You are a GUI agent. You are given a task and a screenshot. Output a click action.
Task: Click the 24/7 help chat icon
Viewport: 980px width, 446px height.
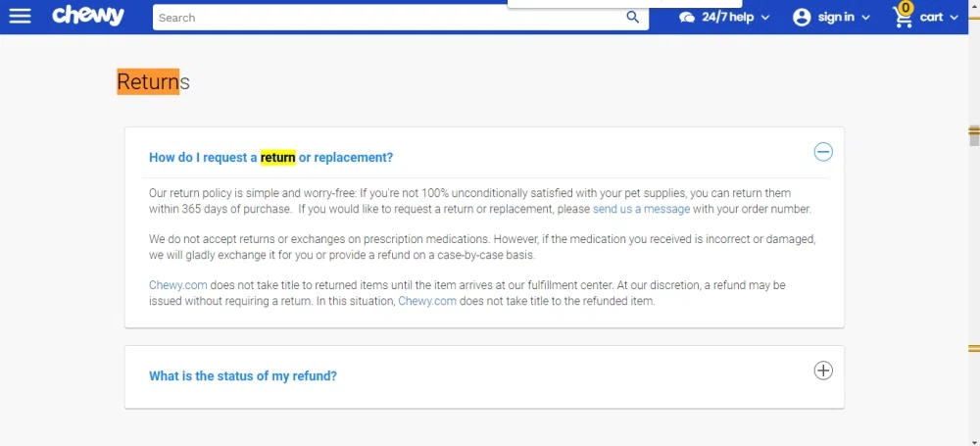tap(687, 18)
